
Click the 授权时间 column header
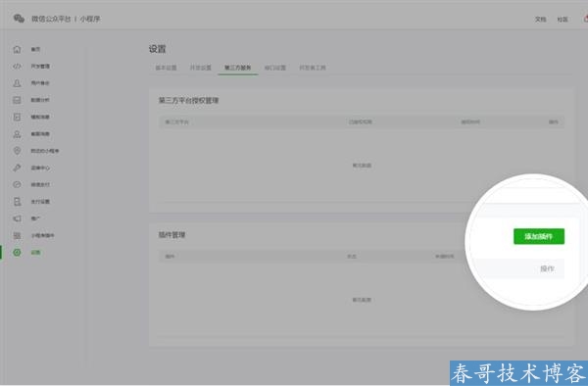pyautogui.click(x=470, y=122)
